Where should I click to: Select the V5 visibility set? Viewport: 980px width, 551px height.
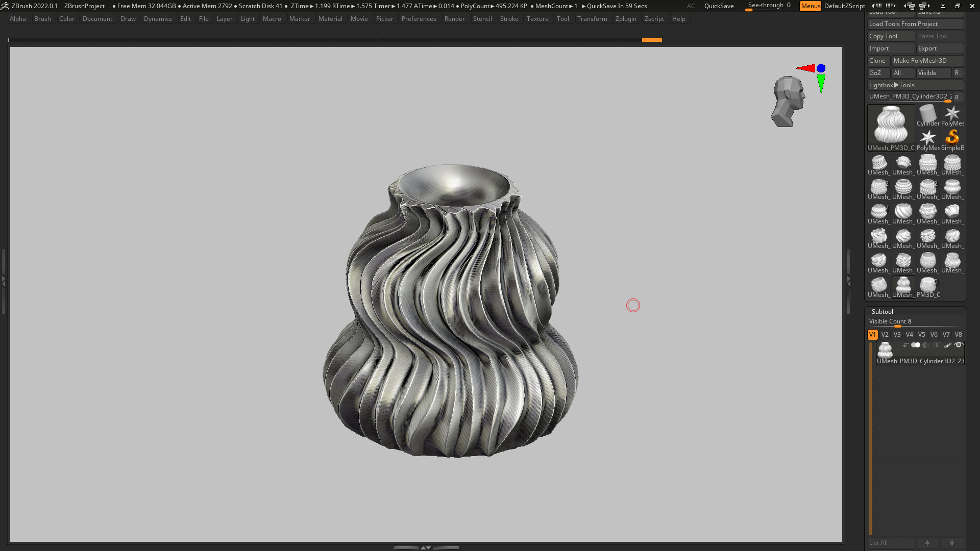click(921, 335)
